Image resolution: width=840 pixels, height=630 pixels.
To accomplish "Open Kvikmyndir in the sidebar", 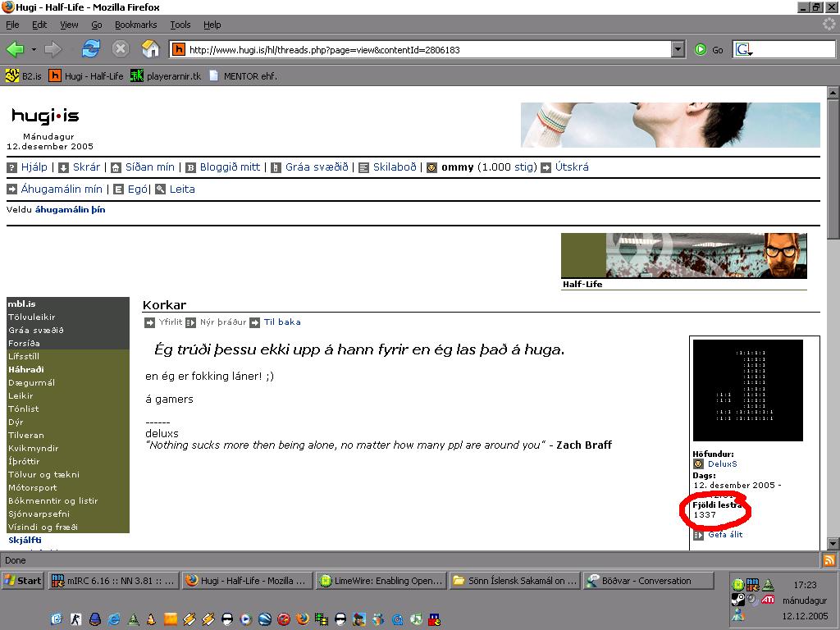I will click(x=33, y=449).
